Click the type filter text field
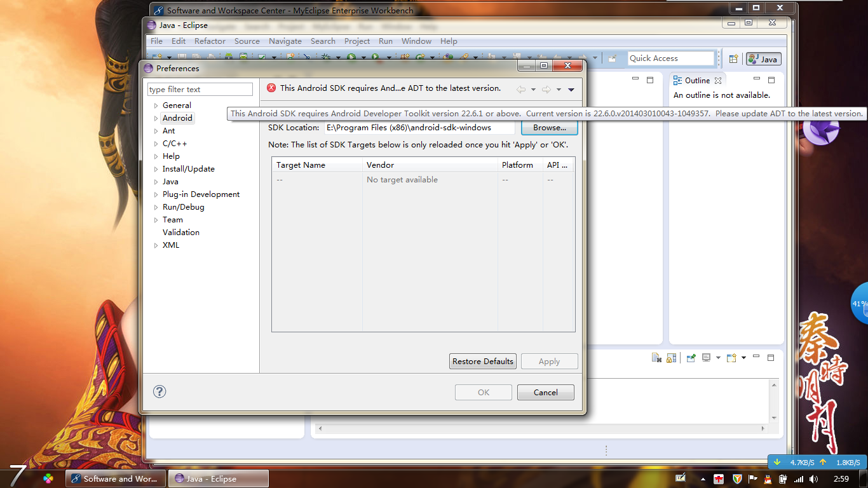Viewport: 868px width, 488px height. (x=200, y=90)
